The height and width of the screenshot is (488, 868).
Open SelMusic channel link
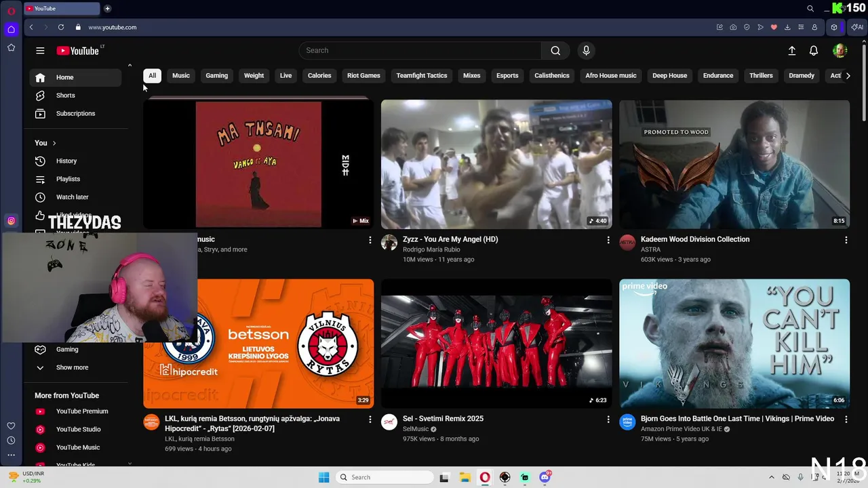click(x=416, y=429)
